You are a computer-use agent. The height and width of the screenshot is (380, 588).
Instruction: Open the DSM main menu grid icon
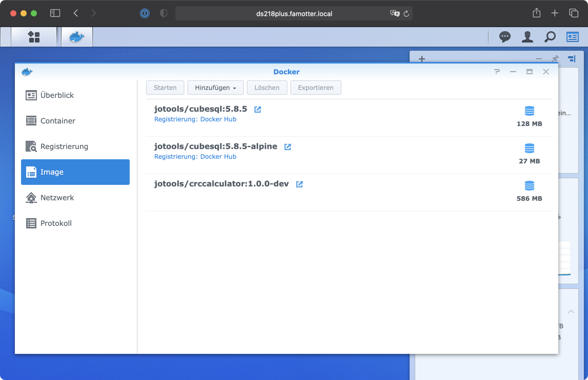point(34,37)
